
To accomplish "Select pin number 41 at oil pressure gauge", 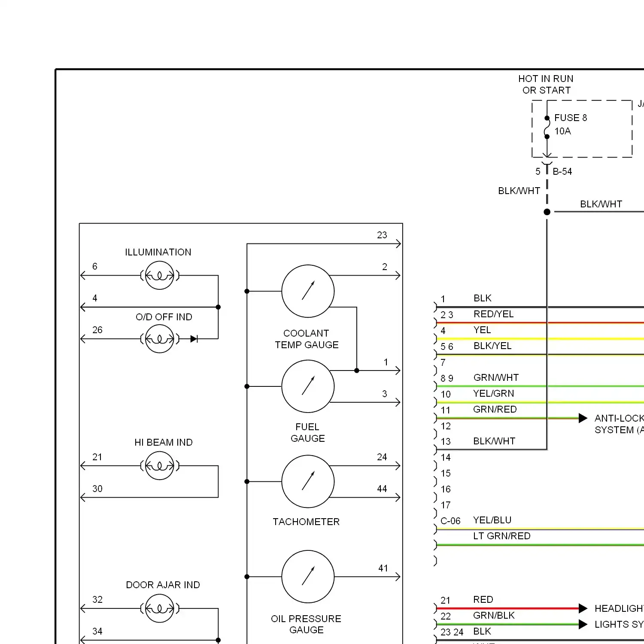I will 383,568.
